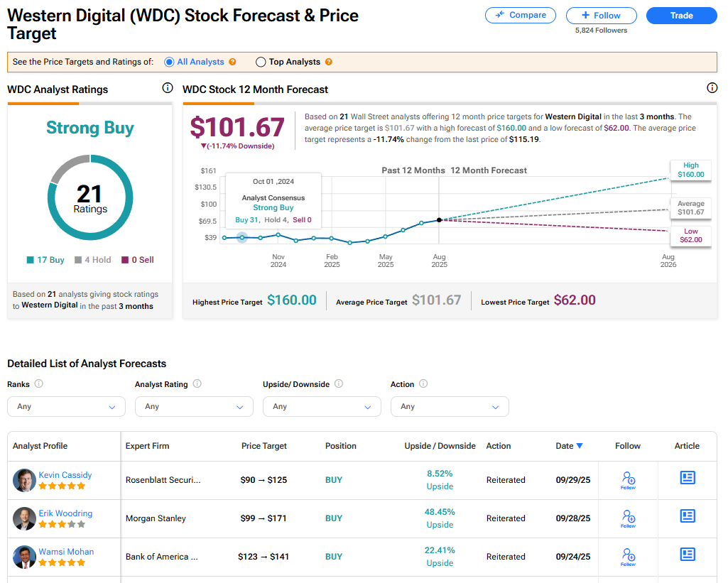The image size is (728, 583).
Task: Open Erik Woodring's analyst profile link
Action: click(65, 513)
